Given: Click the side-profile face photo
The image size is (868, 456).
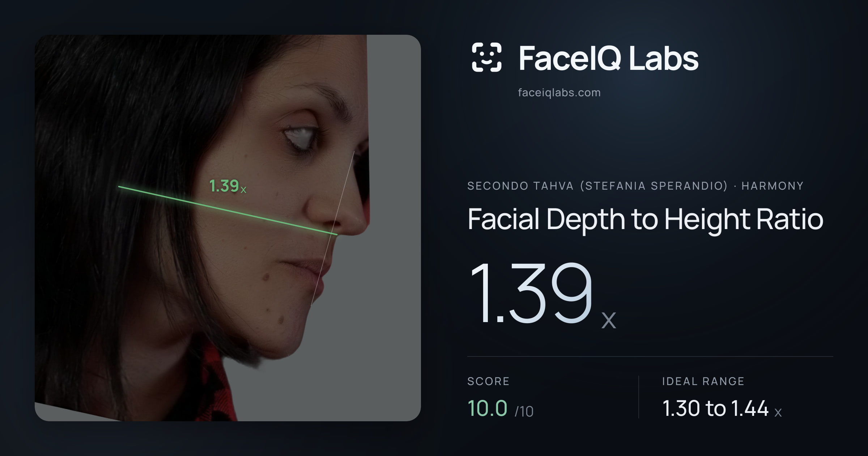Looking at the screenshot, I should (228, 228).
